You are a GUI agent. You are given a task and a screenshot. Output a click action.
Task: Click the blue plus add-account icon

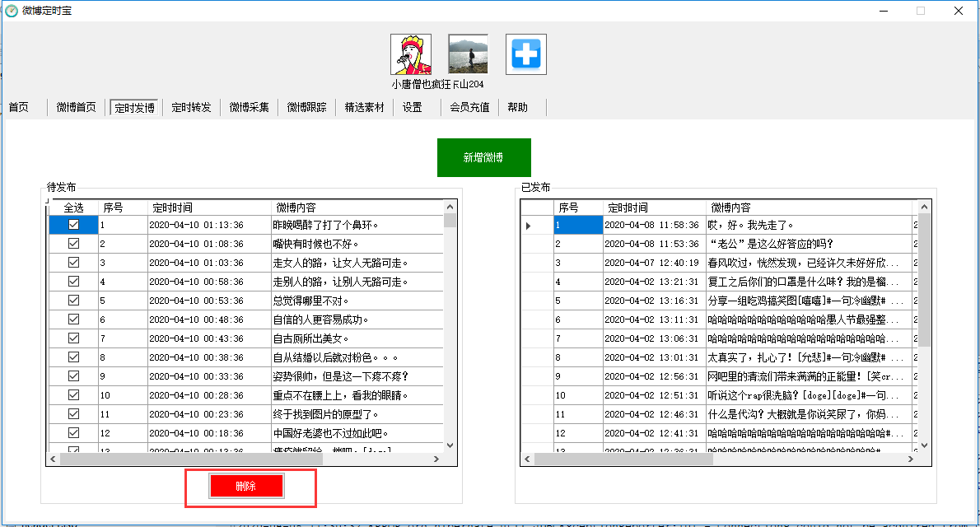point(525,55)
